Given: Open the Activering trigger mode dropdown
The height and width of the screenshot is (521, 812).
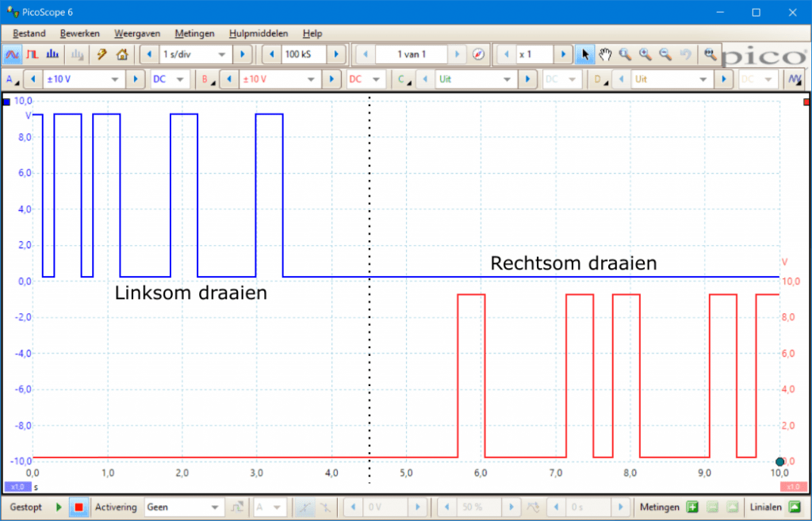Looking at the screenshot, I should click(x=214, y=507).
